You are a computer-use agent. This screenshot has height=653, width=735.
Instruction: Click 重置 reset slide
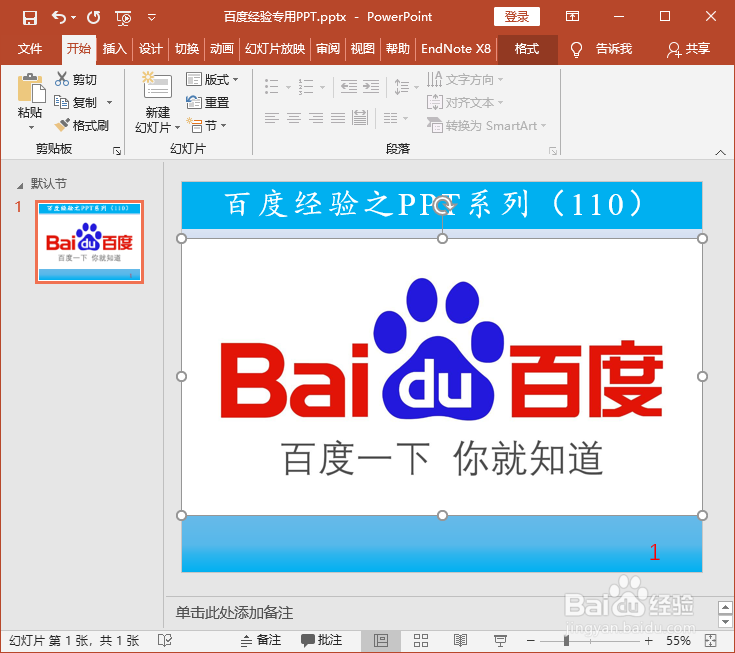click(207, 102)
